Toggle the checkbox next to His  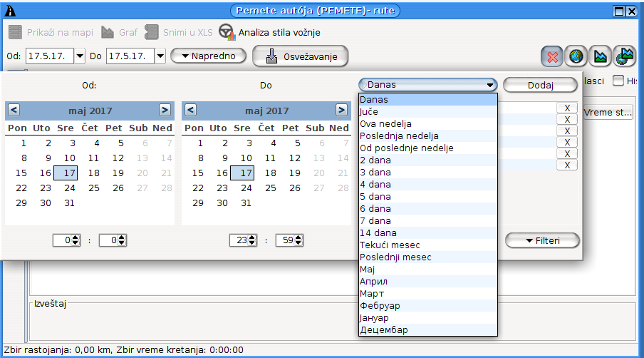click(618, 81)
